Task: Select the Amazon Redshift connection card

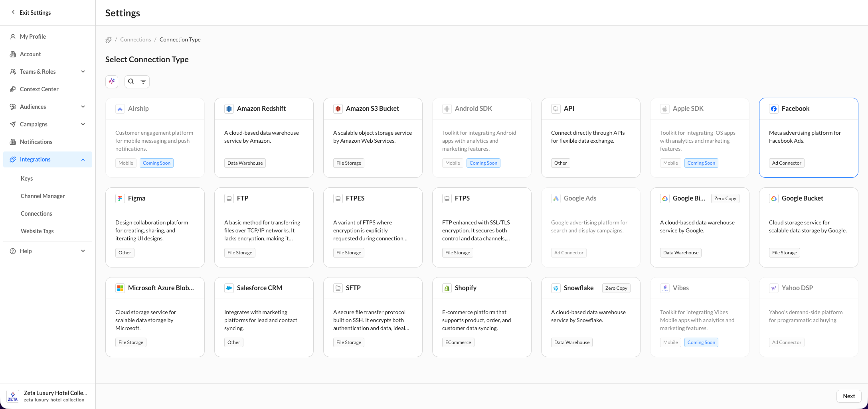Action: [264, 138]
